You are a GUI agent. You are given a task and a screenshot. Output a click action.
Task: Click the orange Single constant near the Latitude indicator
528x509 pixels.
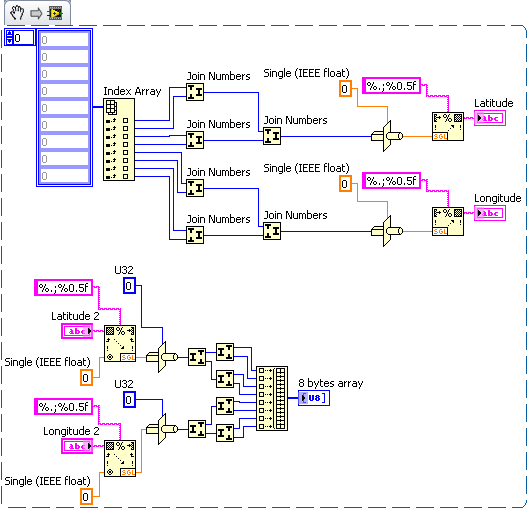pos(345,89)
